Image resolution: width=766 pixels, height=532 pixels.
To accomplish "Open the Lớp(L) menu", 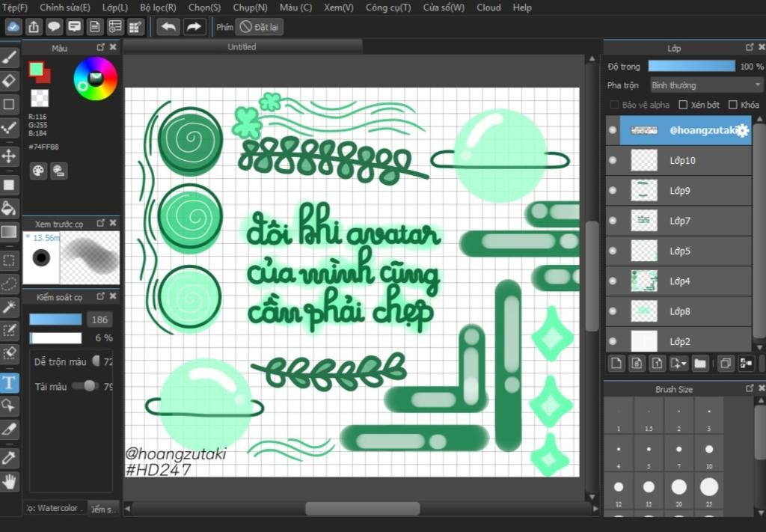I will (x=115, y=7).
